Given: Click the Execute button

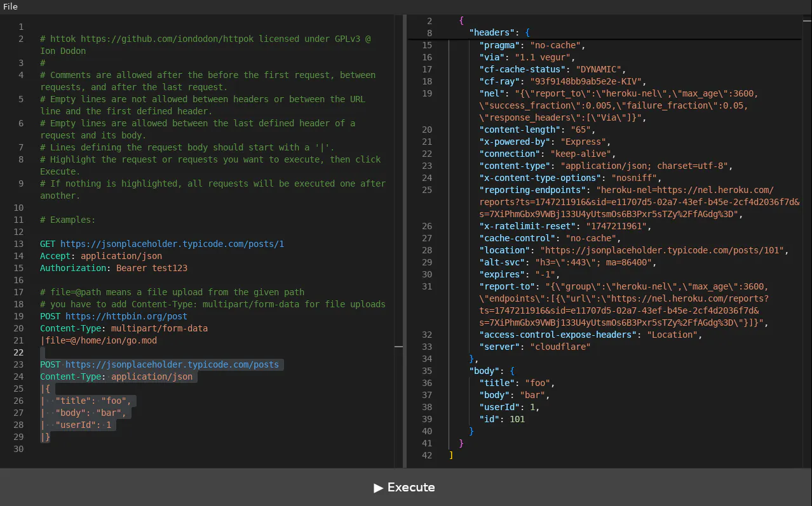Looking at the screenshot, I should (406, 488).
